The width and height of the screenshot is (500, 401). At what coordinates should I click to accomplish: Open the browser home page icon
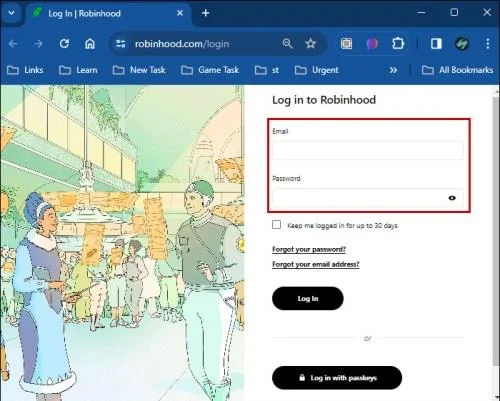(90, 44)
